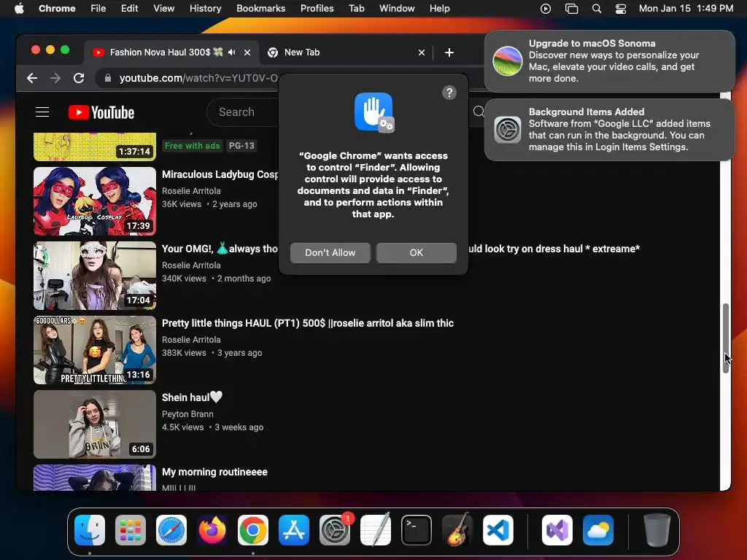
Task: Open the Window menu
Action: (397, 9)
